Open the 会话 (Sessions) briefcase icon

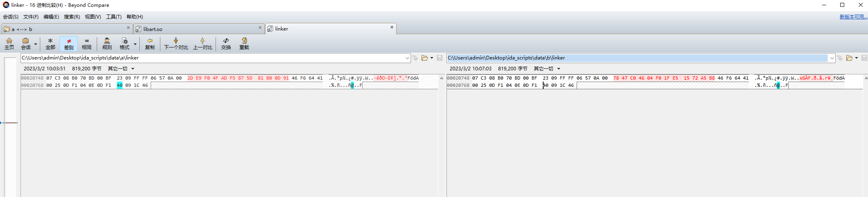(x=26, y=43)
